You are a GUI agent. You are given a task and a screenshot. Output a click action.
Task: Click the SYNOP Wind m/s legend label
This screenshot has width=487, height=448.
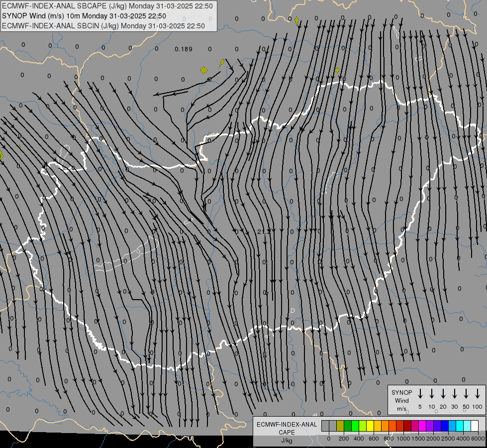click(401, 400)
